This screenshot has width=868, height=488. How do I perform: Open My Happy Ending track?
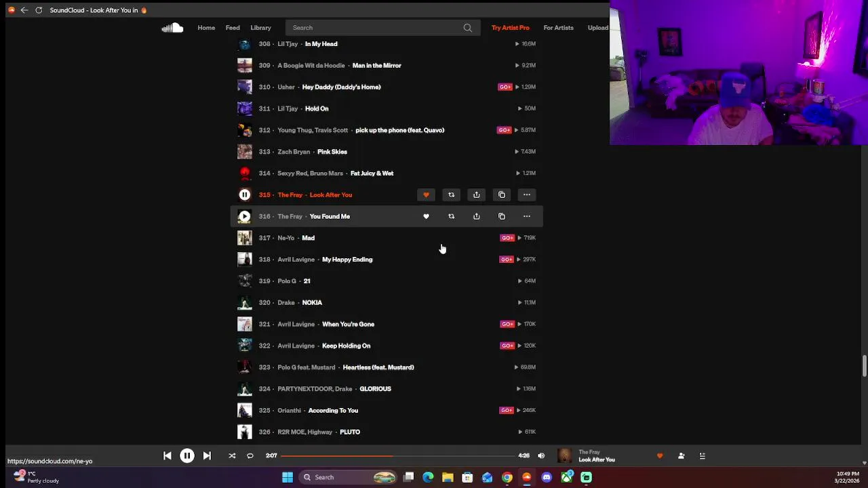coord(347,260)
